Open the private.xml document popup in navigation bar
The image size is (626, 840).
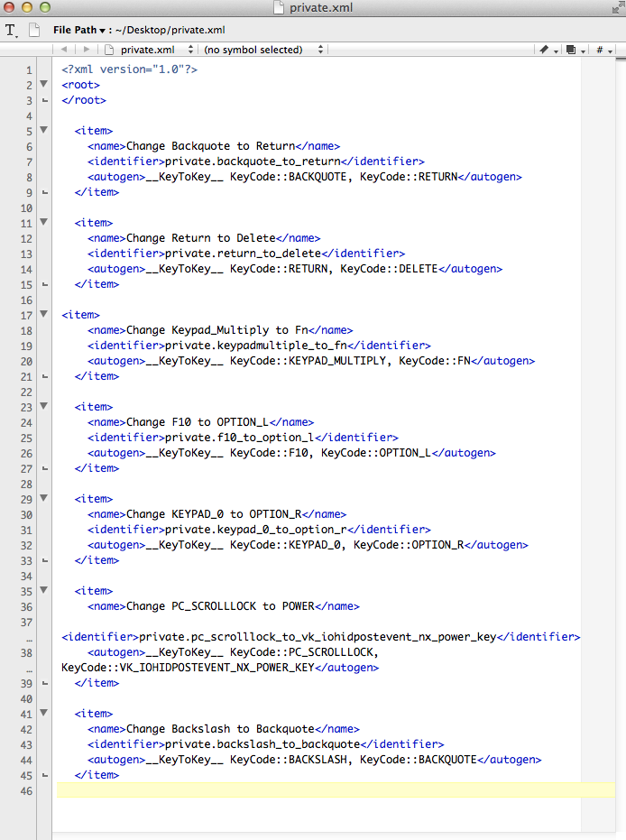[156, 50]
